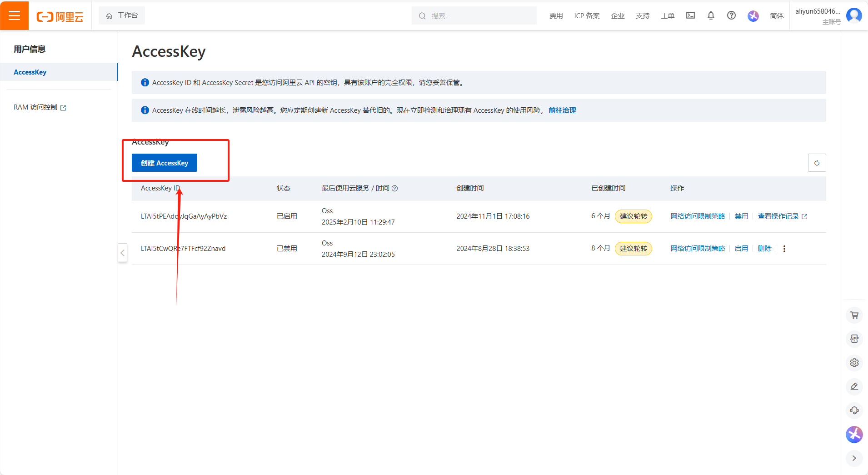868x475 pixels.
Task: Expand right toolbar arrow
Action: coord(854,458)
